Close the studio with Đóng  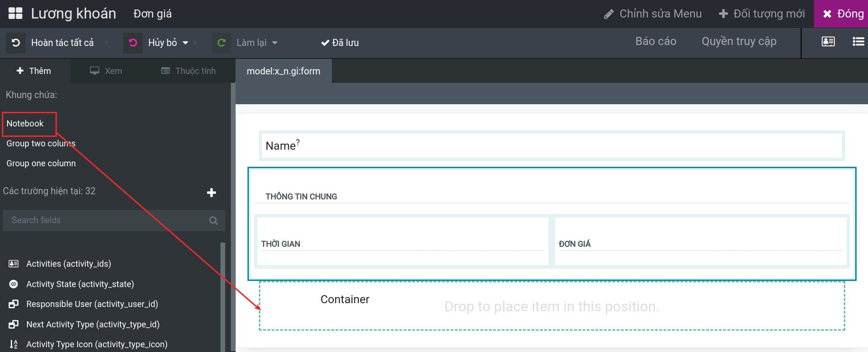841,14
